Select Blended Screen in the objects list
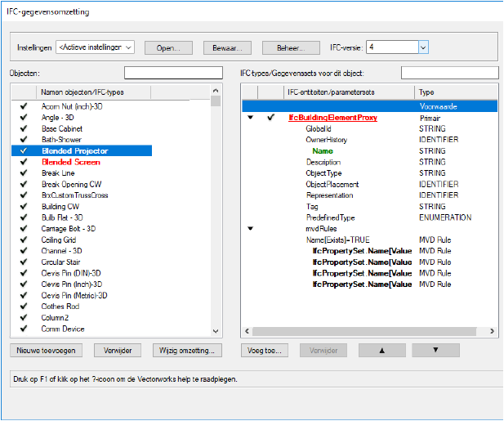 69,162
